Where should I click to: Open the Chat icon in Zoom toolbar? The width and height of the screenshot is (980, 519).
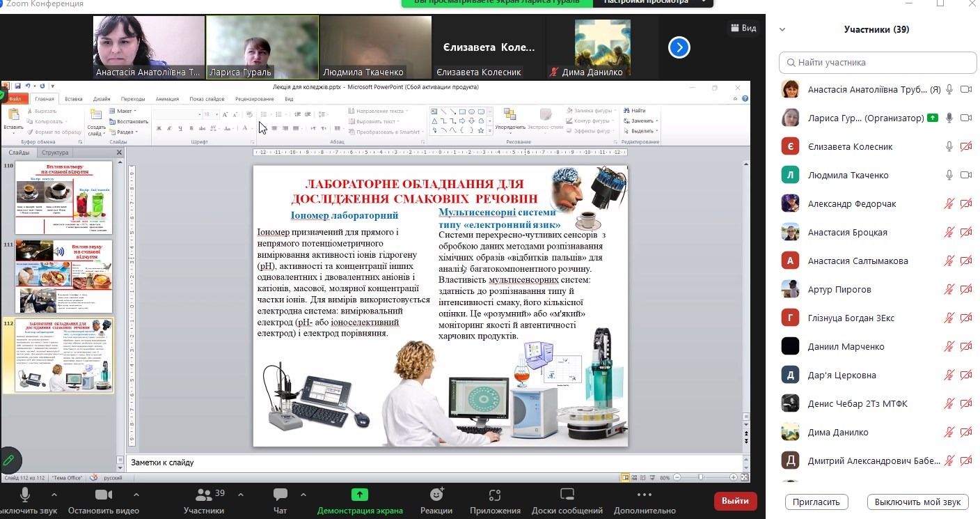[x=280, y=494]
